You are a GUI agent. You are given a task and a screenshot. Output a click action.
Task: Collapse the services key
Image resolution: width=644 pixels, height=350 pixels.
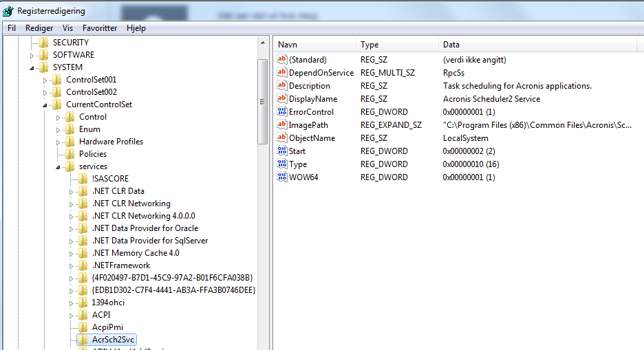click(58, 167)
